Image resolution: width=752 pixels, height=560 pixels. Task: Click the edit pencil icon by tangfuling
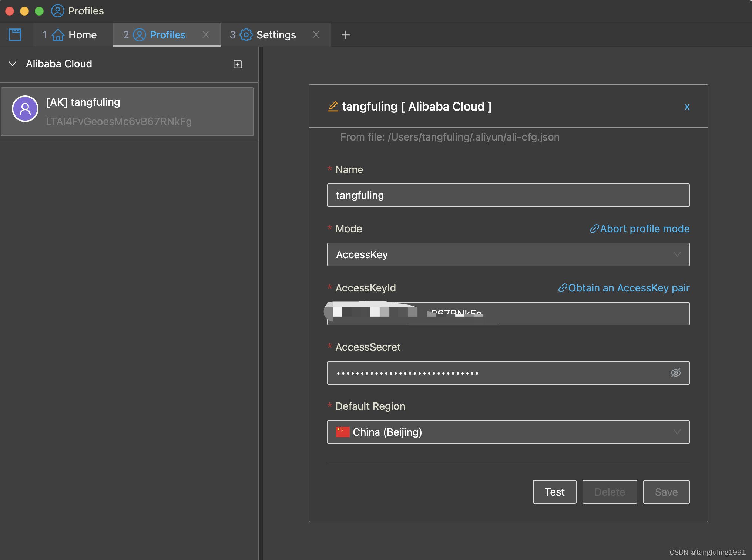click(333, 107)
